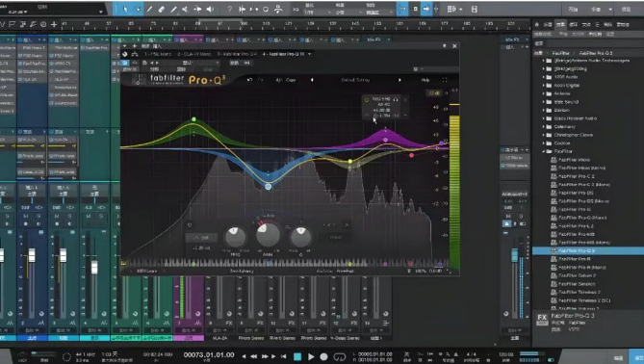
Task: Open the Instruments tab in browser
Action: pyautogui.click(x=549, y=25)
